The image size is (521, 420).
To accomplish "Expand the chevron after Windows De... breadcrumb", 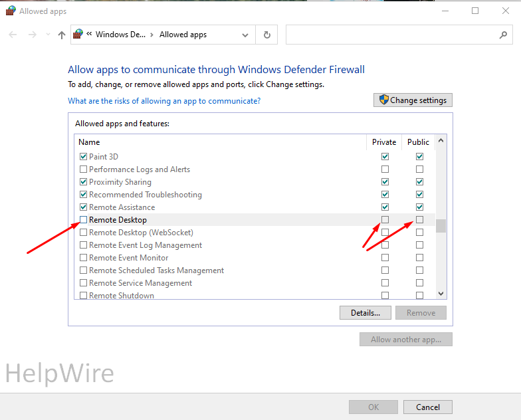I will point(152,35).
